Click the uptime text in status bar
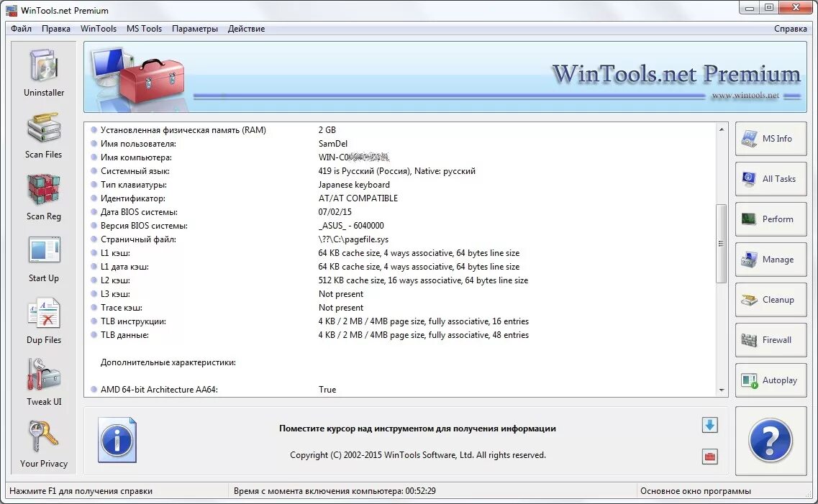Image resolution: width=818 pixels, height=504 pixels. click(335, 491)
